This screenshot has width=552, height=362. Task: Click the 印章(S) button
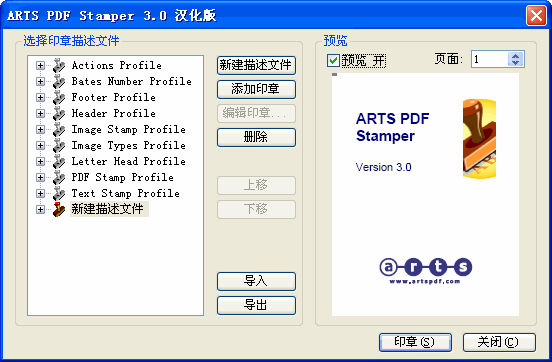pos(415,342)
